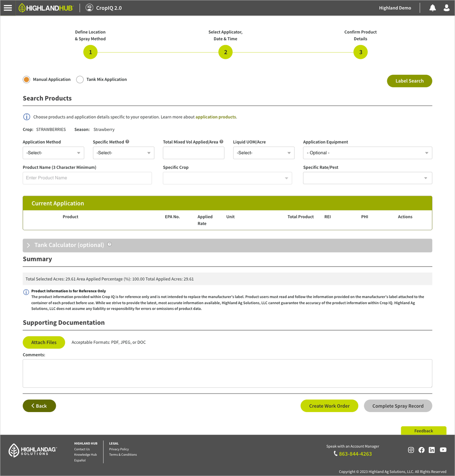Viewport: 455px width, 476px height.
Task: Open the user account menu
Action: [x=446, y=8]
